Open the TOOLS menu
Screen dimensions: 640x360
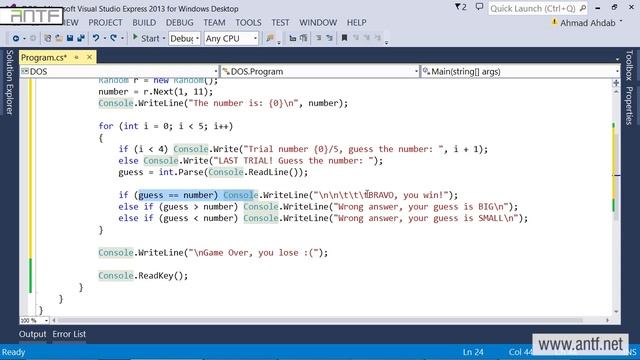pyautogui.click(x=249, y=22)
